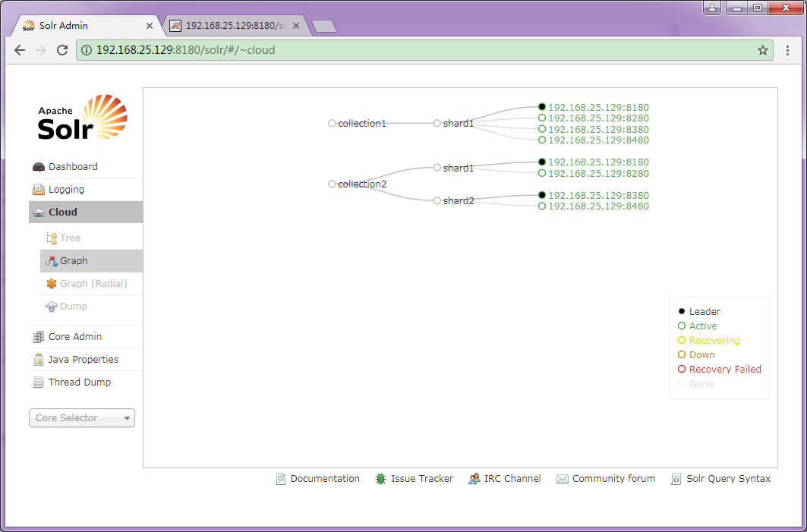Bookmark this page with the star
Image resolution: width=807 pixels, height=532 pixels.
[763, 50]
